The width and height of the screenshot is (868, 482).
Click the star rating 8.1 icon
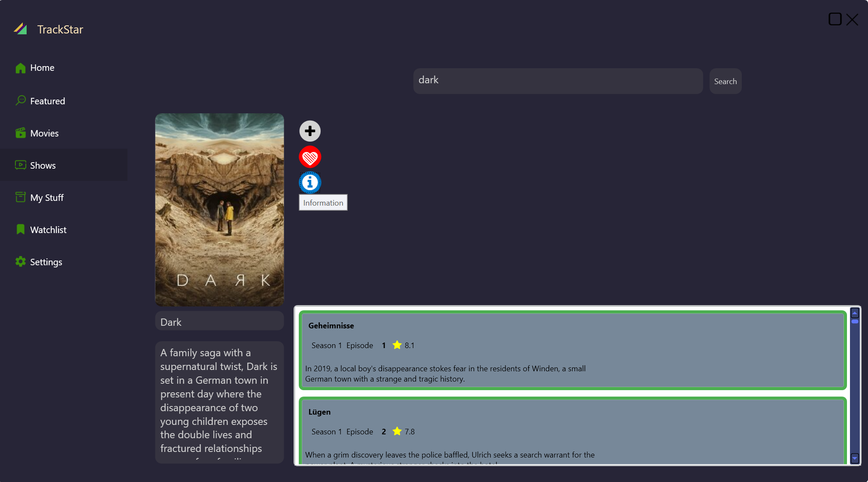click(x=397, y=345)
